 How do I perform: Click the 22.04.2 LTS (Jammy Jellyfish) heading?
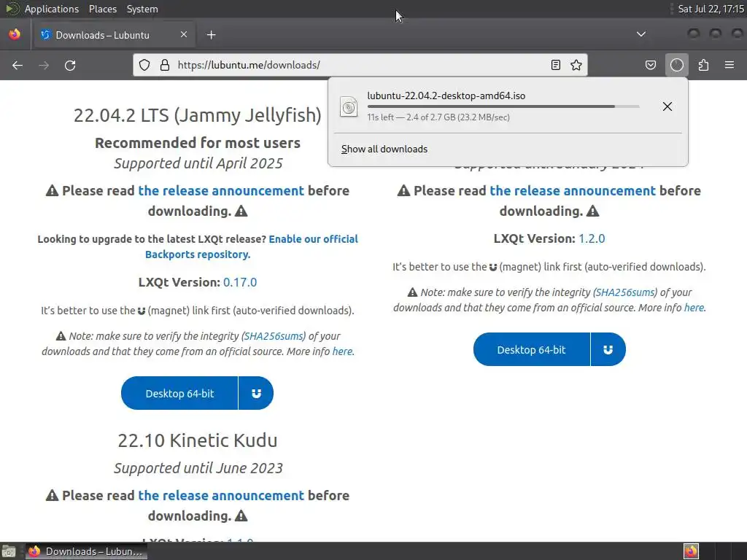pyautogui.click(x=197, y=115)
